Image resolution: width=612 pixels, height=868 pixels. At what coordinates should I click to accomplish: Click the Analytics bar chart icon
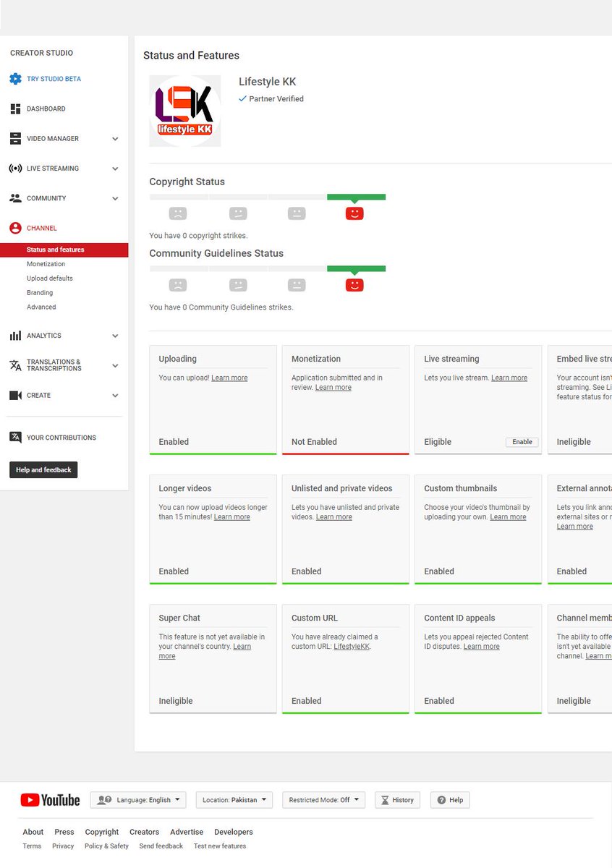[x=15, y=336]
